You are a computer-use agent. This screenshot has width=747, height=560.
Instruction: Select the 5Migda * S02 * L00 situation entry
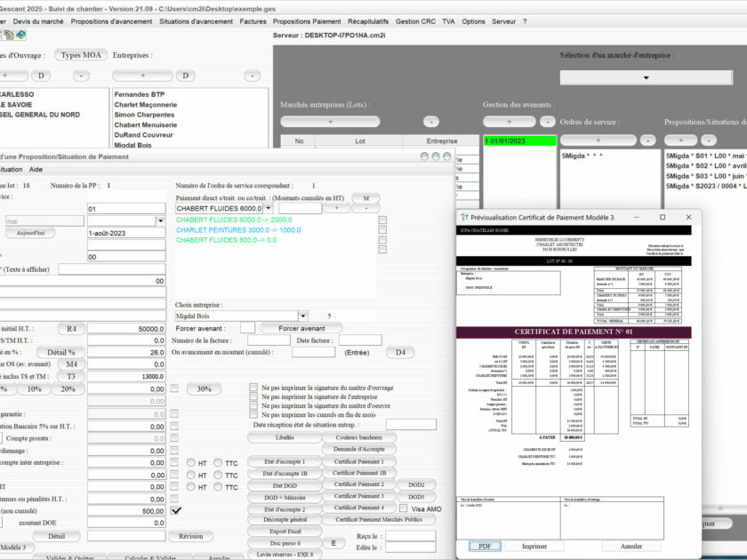705,165
